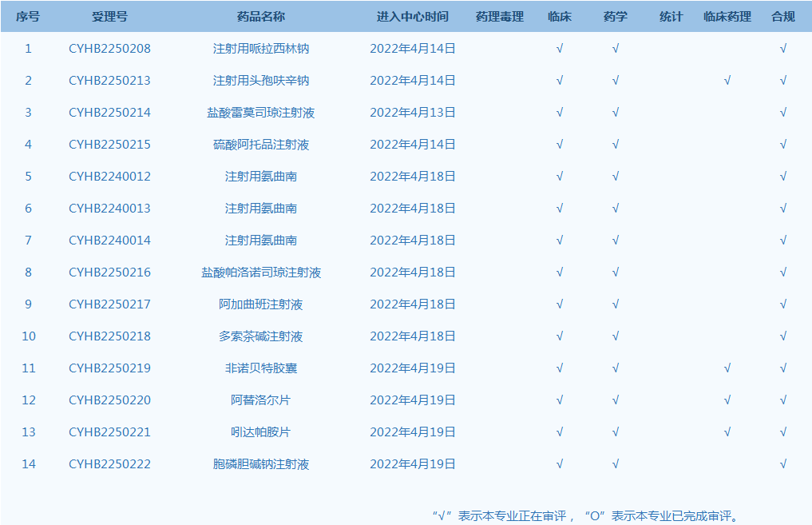Select acceptance number CYHB2250222
Viewport: 812px width, 525px height.
[x=109, y=464]
